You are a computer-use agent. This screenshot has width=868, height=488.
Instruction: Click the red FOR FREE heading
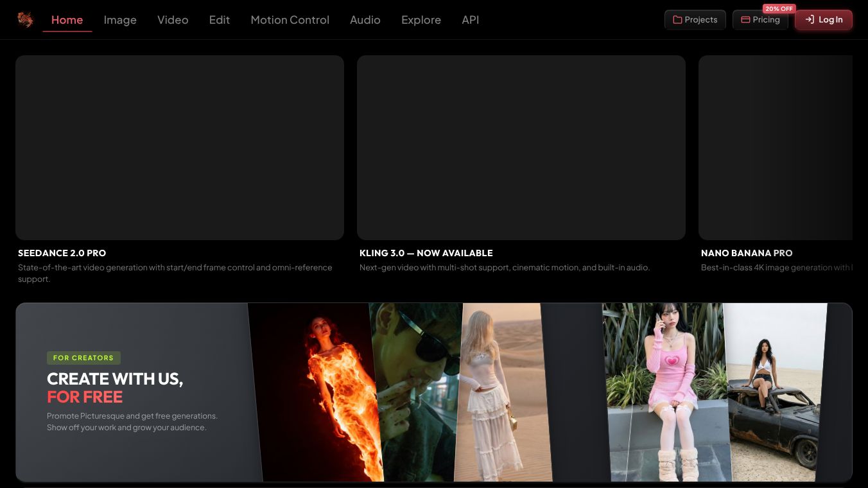click(x=85, y=397)
